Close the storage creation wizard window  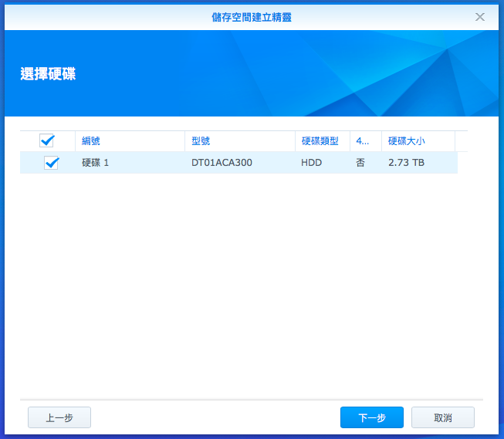point(479,16)
